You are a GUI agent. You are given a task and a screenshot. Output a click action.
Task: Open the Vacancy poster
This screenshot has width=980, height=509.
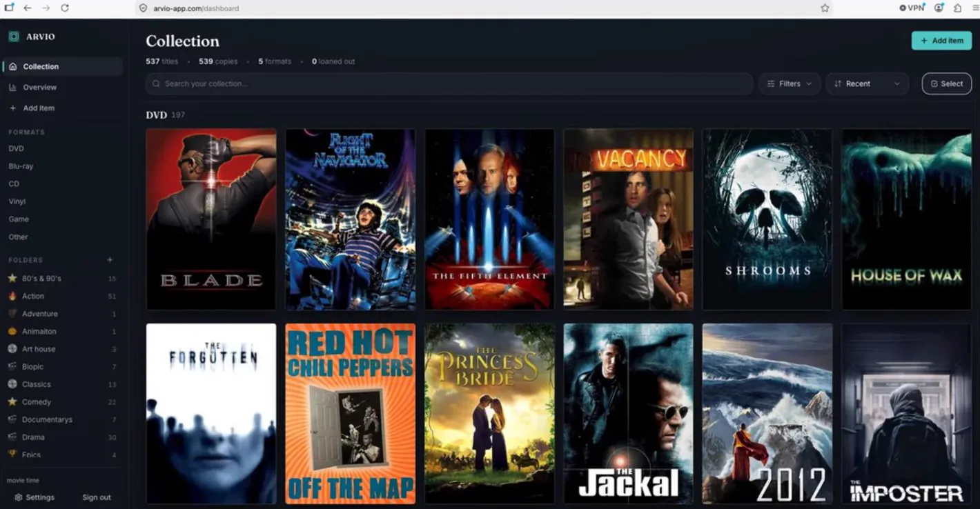pyautogui.click(x=629, y=219)
